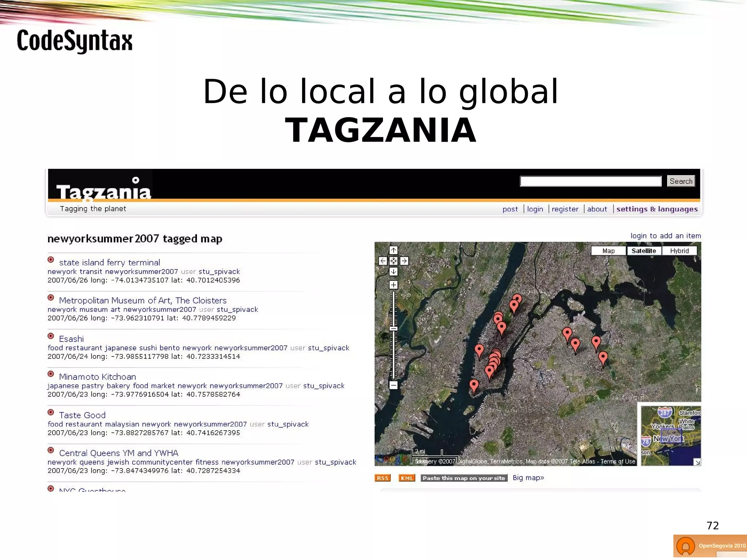Click red marker beside Esashi

pyautogui.click(x=51, y=336)
